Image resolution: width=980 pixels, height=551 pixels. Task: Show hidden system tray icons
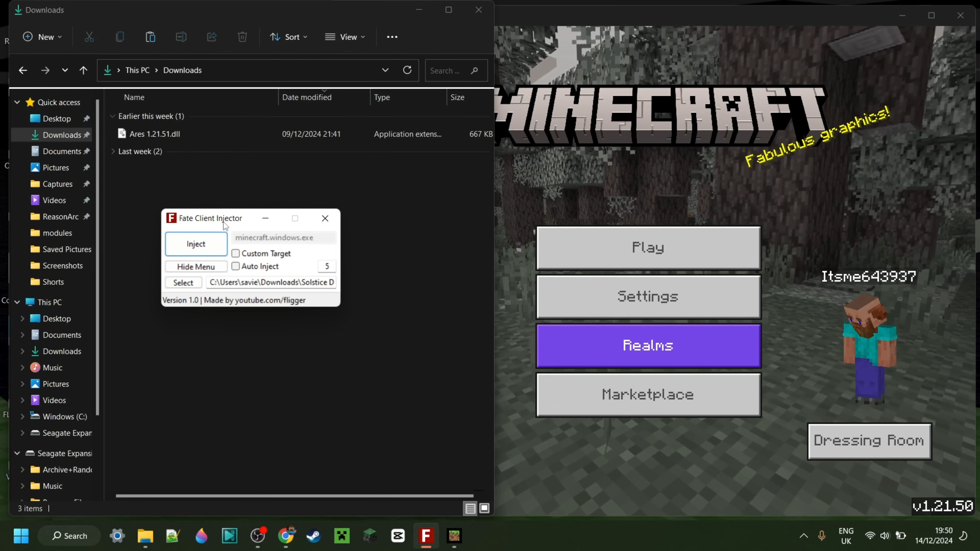804,536
